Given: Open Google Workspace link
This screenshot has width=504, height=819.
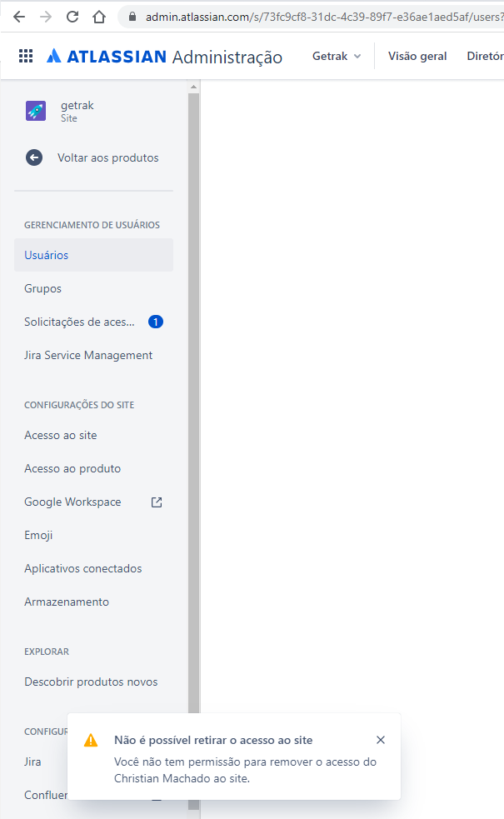Looking at the screenshot, I should (x=93, y=502).
